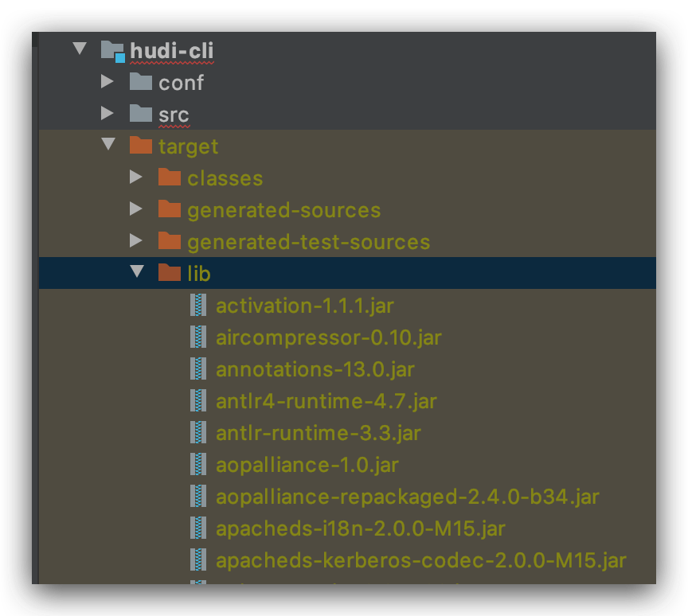Select the conf folder label

[182, 83]
